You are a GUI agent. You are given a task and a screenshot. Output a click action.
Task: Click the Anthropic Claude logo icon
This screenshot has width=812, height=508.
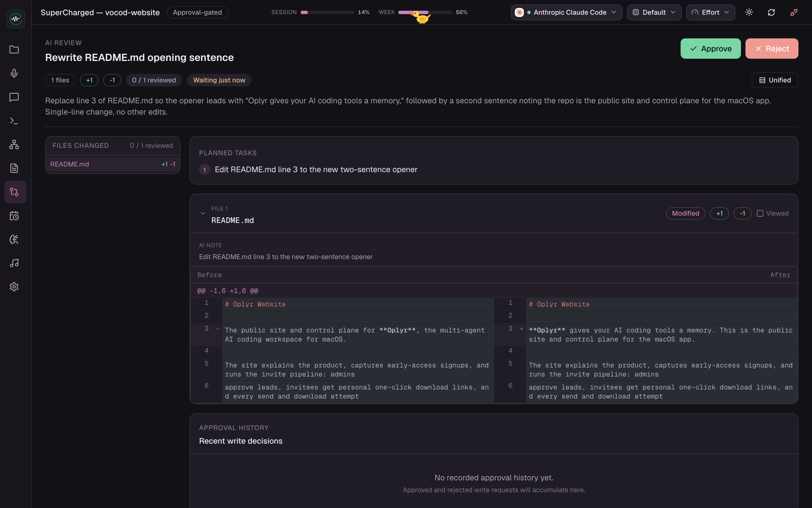[x=519, y=12]
